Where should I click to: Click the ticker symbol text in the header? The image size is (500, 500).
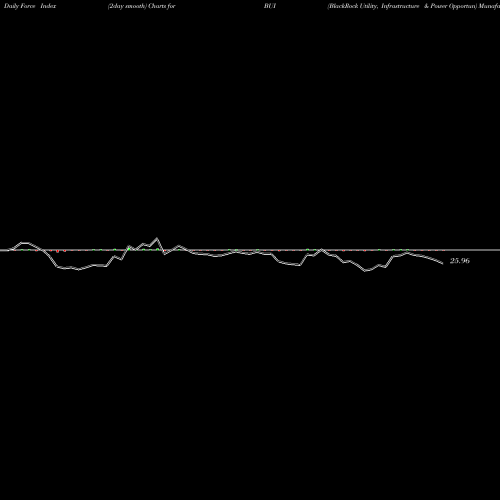click(270, 6)
